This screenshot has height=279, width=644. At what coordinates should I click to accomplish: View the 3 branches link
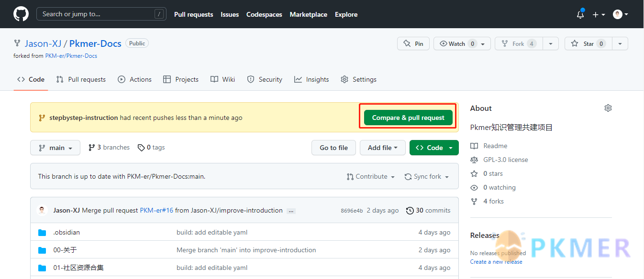tap(109, 148)
